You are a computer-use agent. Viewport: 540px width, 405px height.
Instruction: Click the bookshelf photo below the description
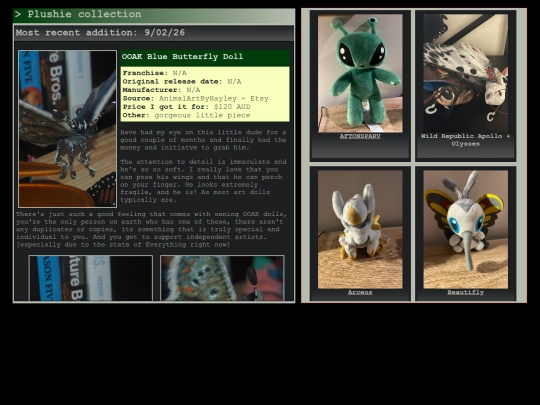[x=91, y=278]
